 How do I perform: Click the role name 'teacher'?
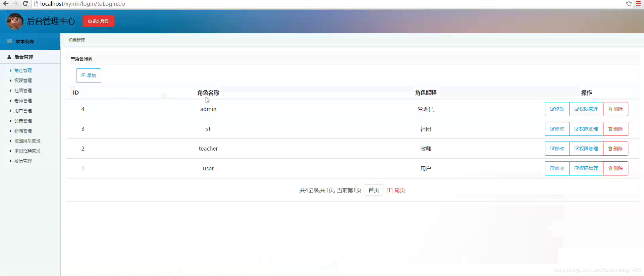pyautogui.click(x=208, y=149)
